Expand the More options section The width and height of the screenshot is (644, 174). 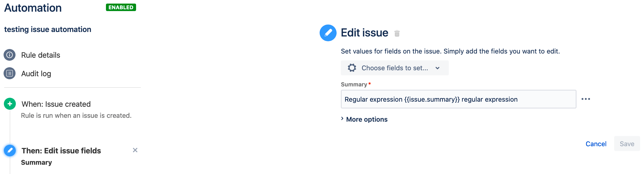pos(366,119)
